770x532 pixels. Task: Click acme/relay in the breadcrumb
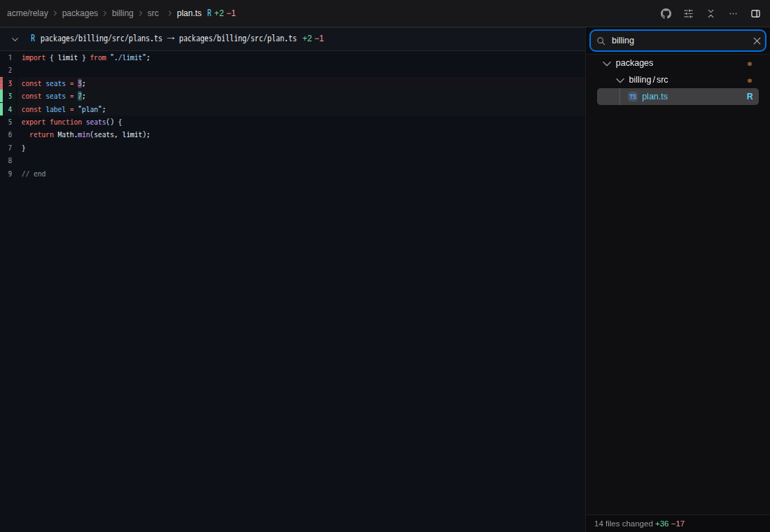click(x=27, y=13)
